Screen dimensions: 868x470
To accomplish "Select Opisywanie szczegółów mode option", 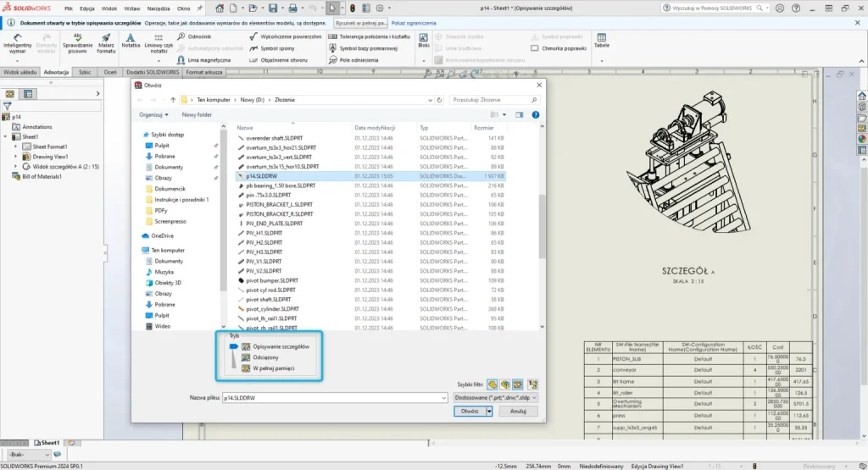I will pyautogui.click(x=275, y=346).
